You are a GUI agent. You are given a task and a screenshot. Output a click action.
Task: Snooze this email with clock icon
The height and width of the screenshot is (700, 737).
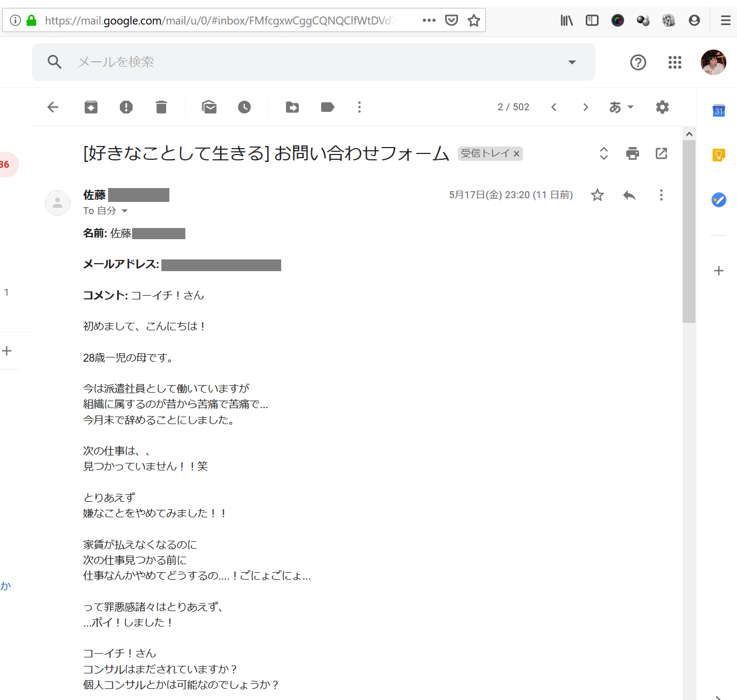click(x=244, y=107)
